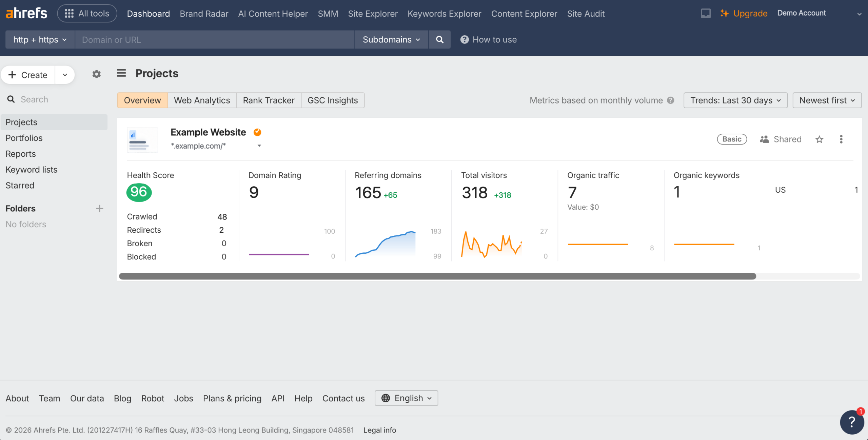Viewport: 868px width, 440px height.
Task: Click the Ahrefs logo
Action: point(26,14)
